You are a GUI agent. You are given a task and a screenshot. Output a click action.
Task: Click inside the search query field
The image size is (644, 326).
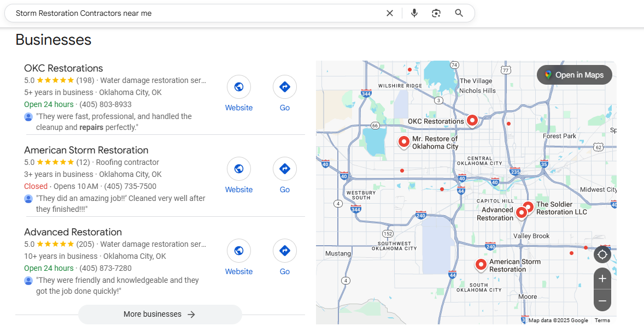[x=191, y=13]
